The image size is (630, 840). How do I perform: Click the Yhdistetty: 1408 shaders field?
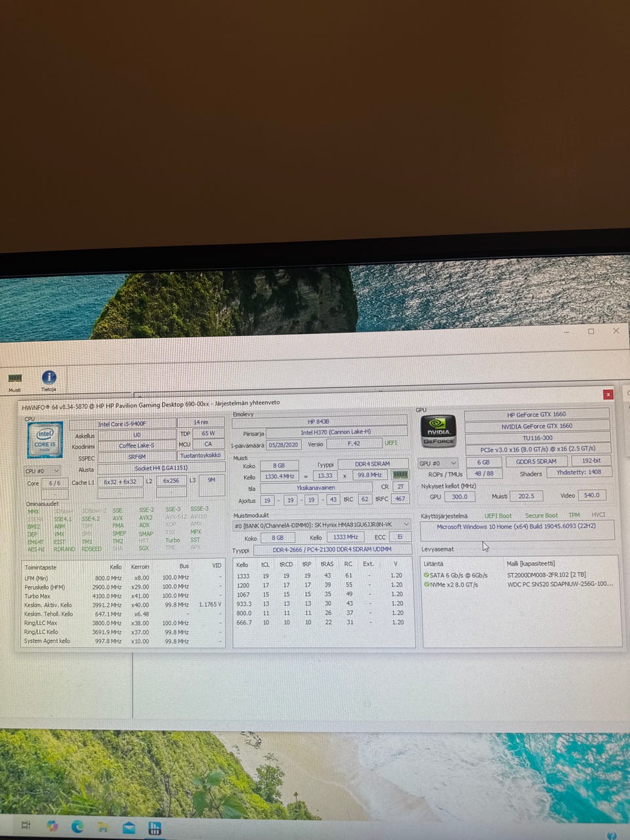pyautogui.click(x=579, y=472)
